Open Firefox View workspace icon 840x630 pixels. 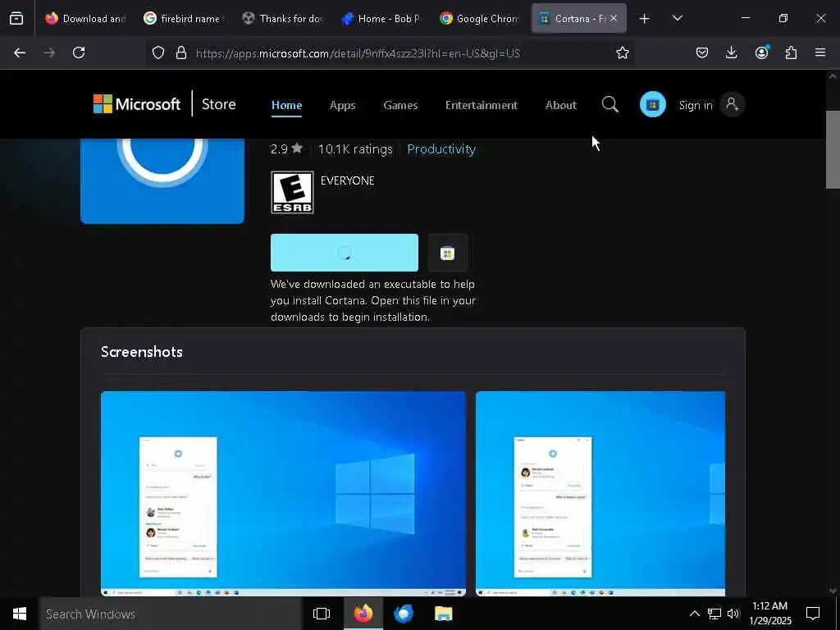[x=16, y=19]
